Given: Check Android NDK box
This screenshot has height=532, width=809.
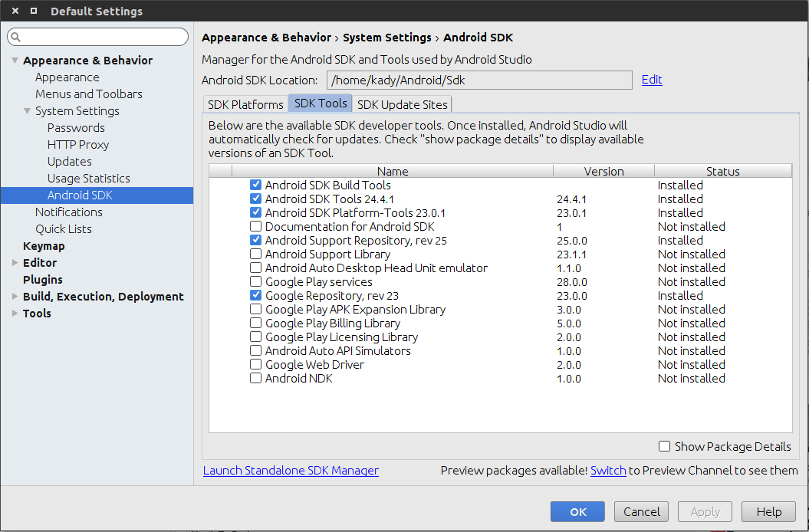Looking at the screenshot, I should click(255, 378).
